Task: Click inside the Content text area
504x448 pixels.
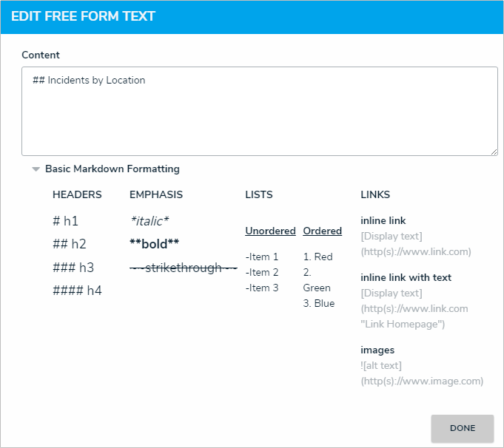Action: tap(259, 111)
